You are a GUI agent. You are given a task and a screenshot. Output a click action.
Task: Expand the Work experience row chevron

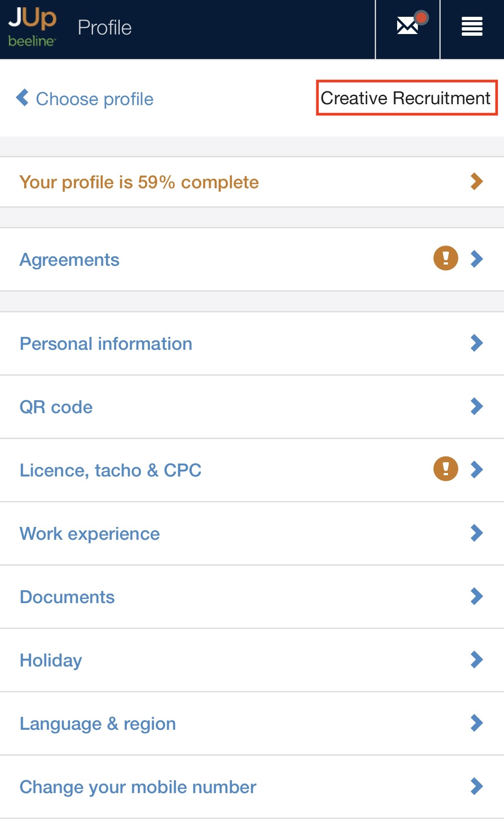(x=476, y=533)
